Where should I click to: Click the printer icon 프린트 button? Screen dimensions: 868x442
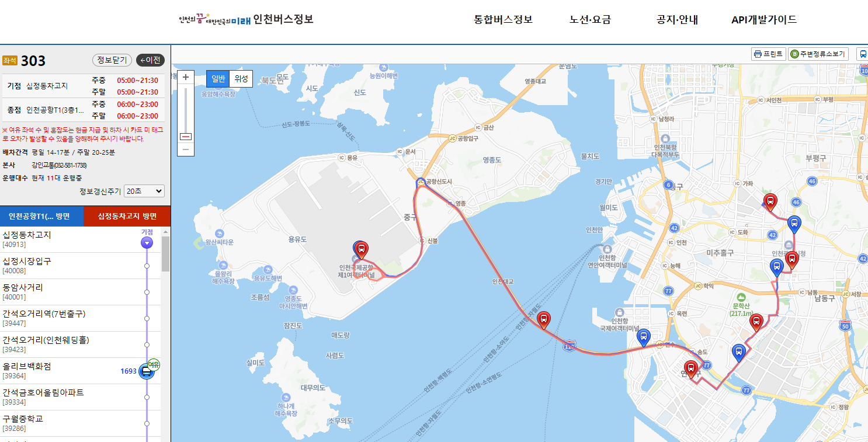[768, 54]
